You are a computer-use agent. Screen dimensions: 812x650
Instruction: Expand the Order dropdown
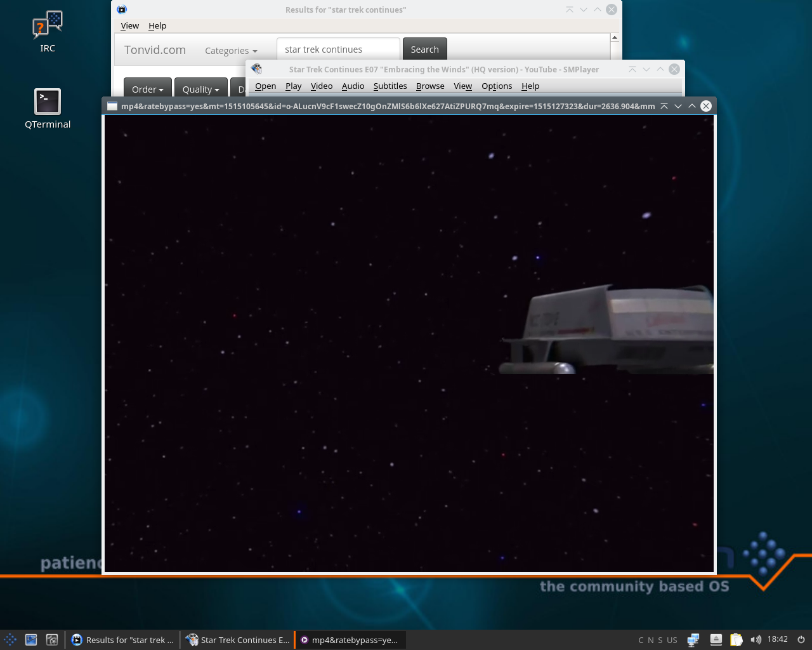(x=148, y=89)
